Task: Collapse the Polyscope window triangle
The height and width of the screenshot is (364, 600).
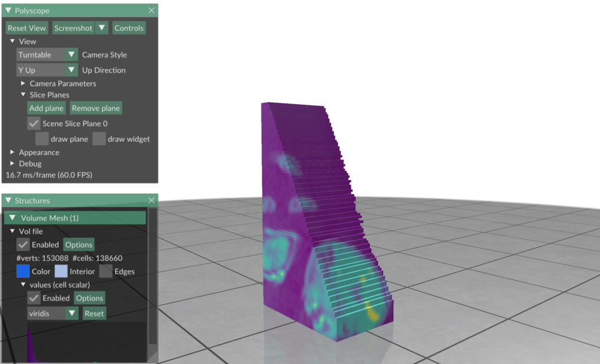Action: click(8, 11)
